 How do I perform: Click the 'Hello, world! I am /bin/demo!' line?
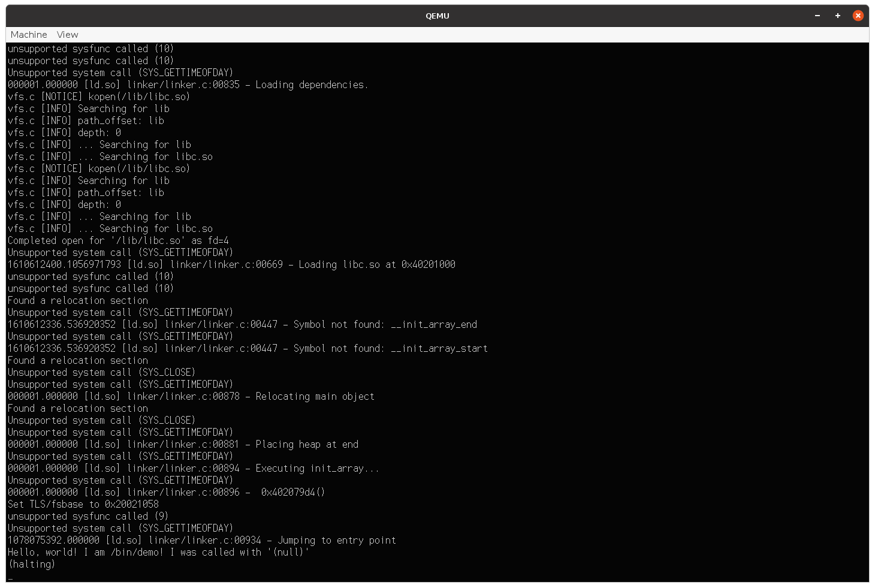[x=159, y=552]
